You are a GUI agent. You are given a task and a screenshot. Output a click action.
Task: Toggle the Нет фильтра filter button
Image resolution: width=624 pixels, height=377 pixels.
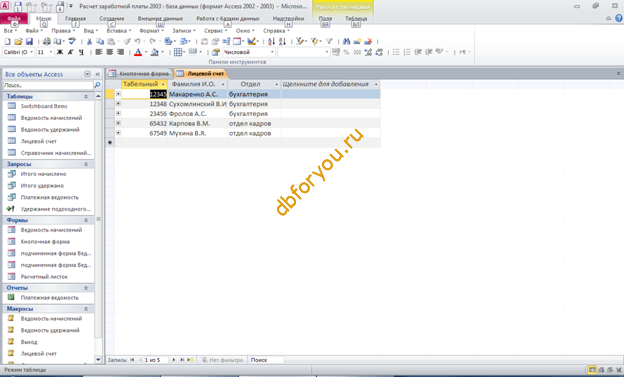click(x=222, y=360)
